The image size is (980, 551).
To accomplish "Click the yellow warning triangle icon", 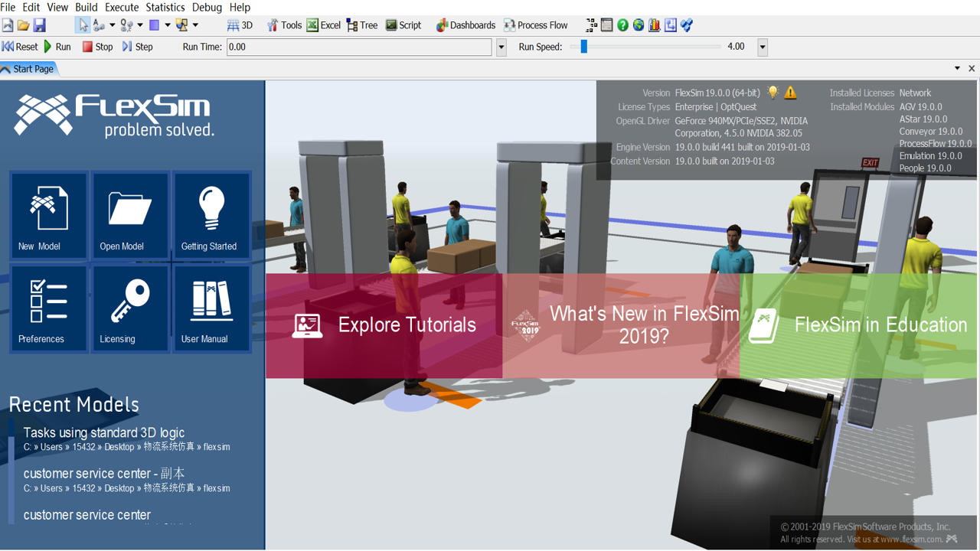I will (790, 93).
